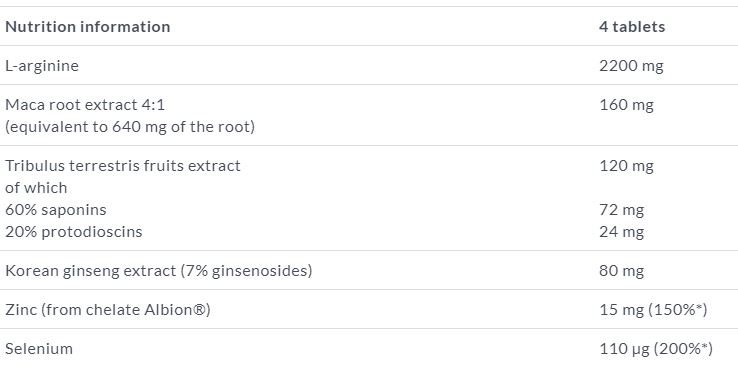This screenshot has height=372, width=738.
Task: Click the "of which" text
Action: click(36, 188)
